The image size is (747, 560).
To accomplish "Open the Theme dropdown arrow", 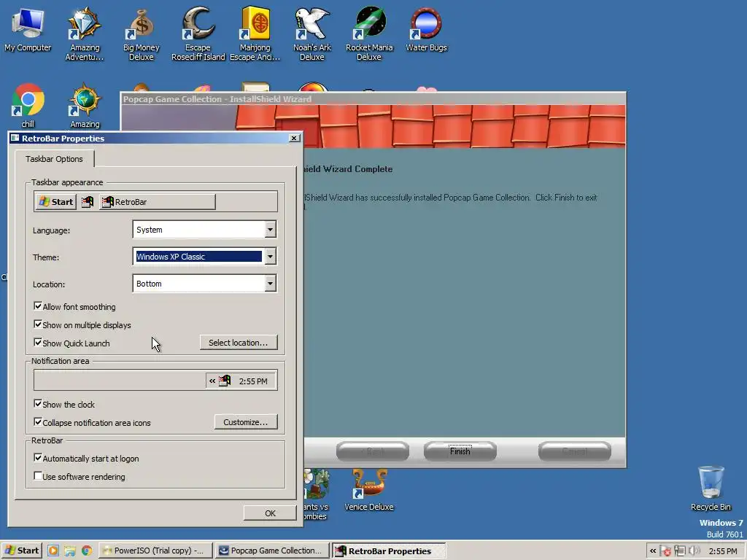I will click(x=270, y=257).
